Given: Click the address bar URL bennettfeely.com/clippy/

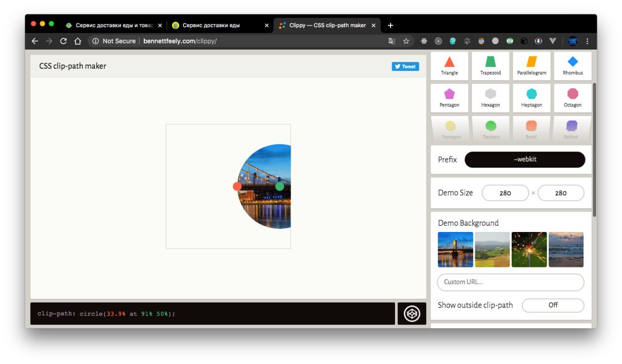Looking at the screenshot, I should (180, 41).
